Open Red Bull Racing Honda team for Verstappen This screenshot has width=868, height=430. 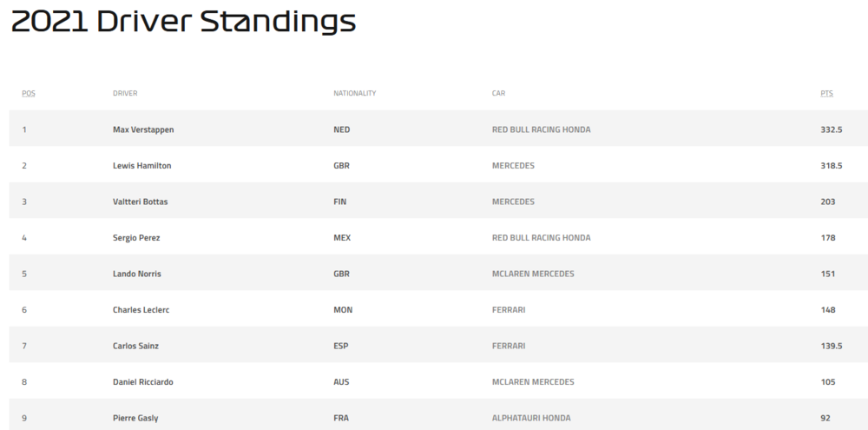click(541, 129)
